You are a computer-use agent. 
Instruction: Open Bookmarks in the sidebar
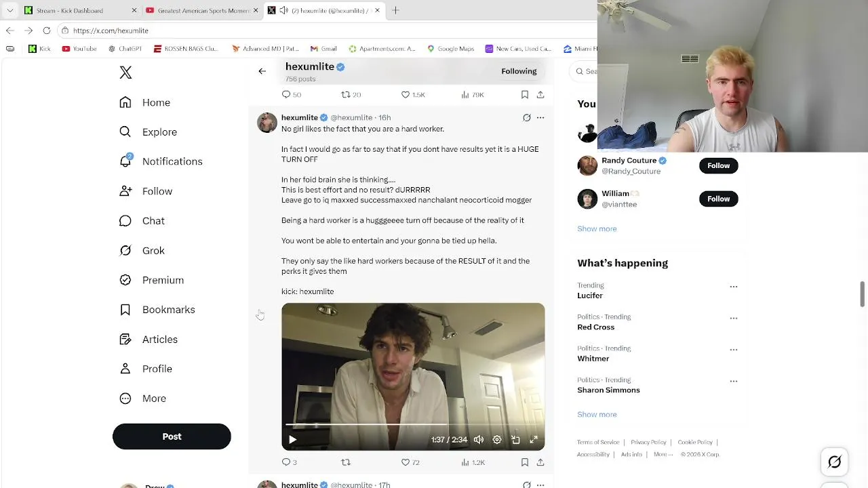(125, 310)
